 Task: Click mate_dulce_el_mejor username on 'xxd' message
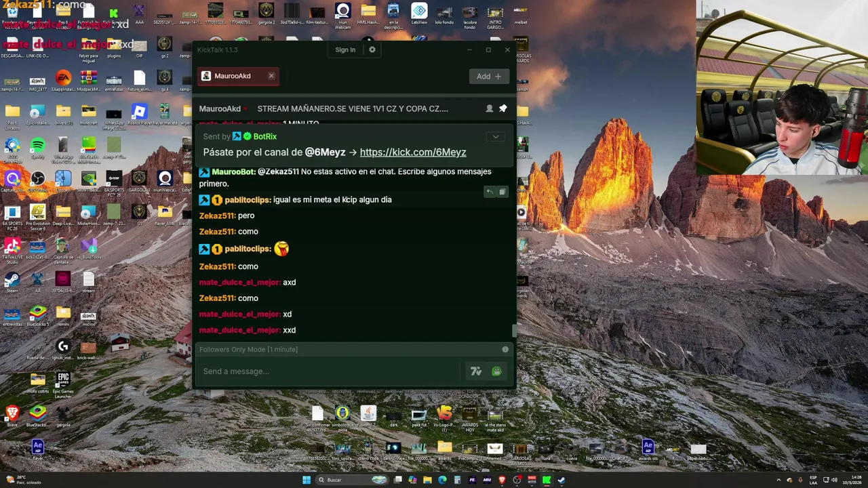[x=239, y=330]
